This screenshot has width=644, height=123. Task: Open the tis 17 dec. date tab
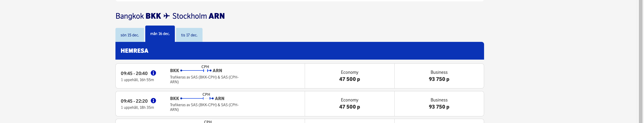click(189, 35)
